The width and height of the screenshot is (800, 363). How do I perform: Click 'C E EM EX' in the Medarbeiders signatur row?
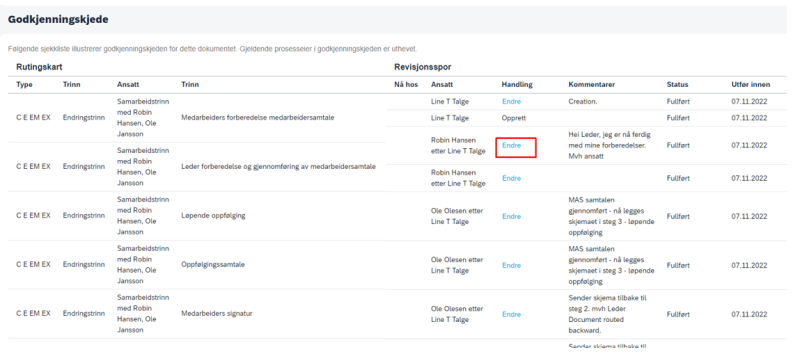(33, 313)
